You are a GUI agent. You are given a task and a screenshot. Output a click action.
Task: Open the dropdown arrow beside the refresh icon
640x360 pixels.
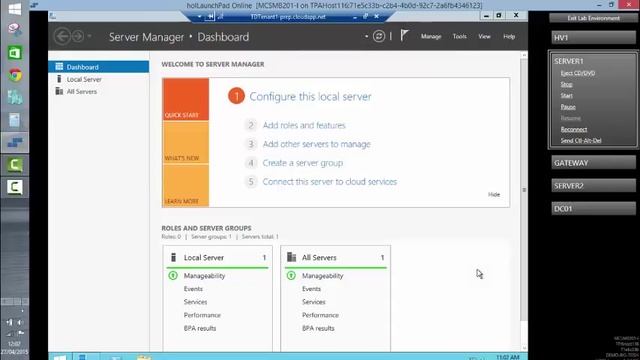click(367, 36)
